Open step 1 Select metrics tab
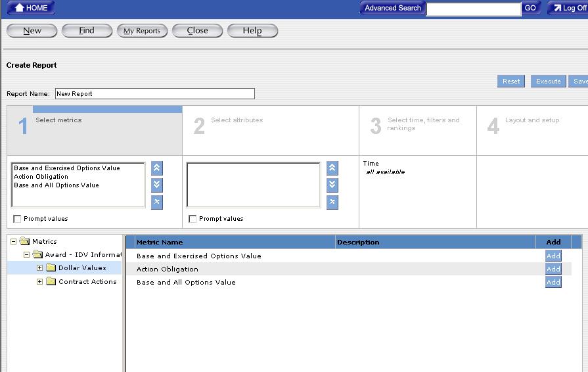This screenshot has width=588, height=372. pos(95,131)
